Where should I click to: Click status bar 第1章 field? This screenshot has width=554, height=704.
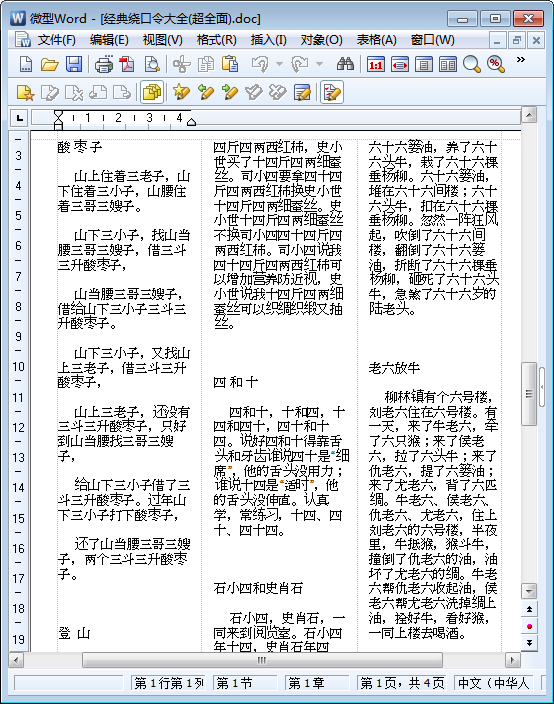(317, 683)
